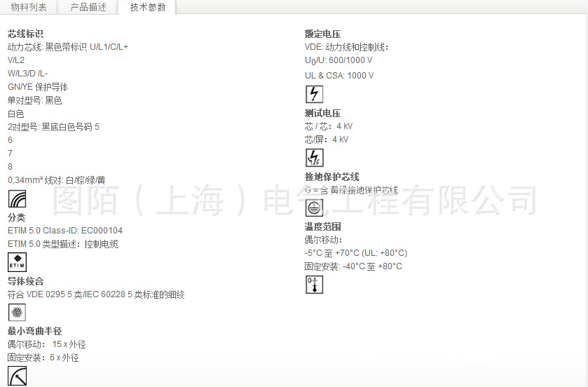Screen dimensions: 588x387
Task: Click the 温度范围 heading
Action: pos(322,226)
